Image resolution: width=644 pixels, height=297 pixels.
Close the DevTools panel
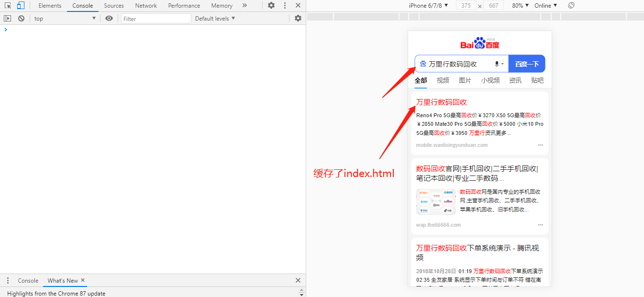click(298, 6)
